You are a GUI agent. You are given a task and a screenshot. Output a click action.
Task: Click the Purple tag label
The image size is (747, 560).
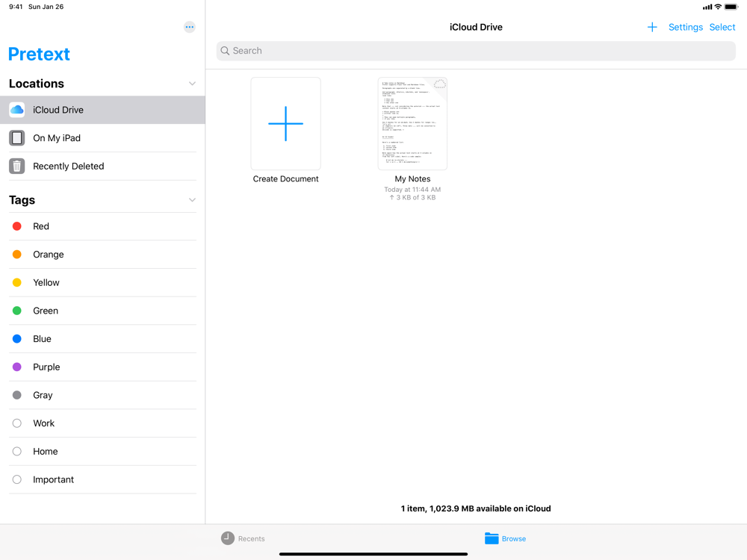[x=46, y=367]
